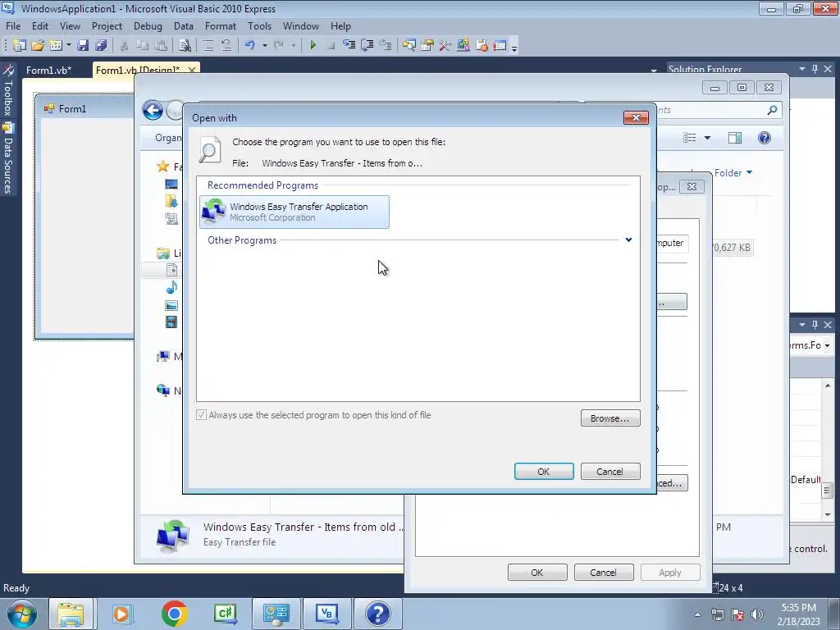Viewport: 840px width, 630px height.
Task: Click the Add New Item toolbar icon
Action: [x=56, y=46]
